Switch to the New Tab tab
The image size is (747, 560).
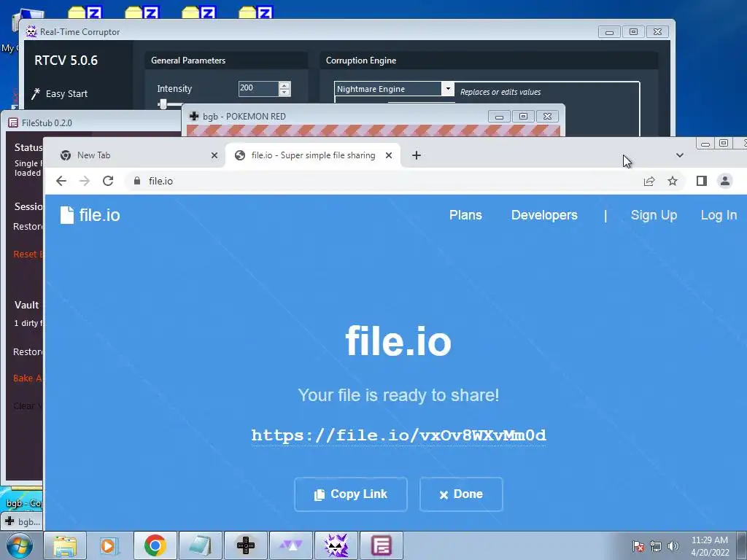[x=138, y=155]
